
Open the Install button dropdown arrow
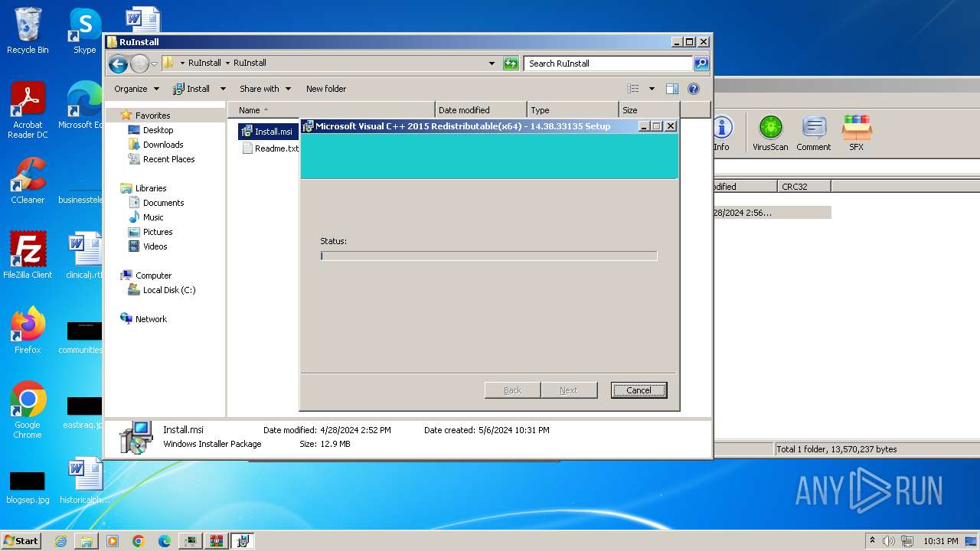[x=223, y=89]
